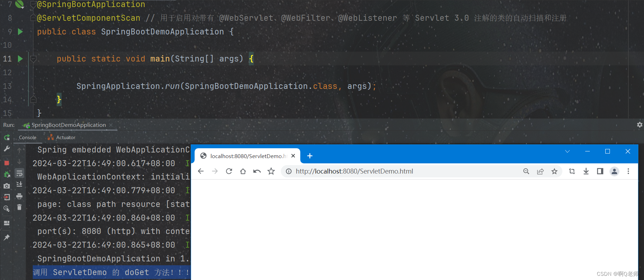Open Run panel settings gear
The height and width of the screenshot is (280, 644).
[x=639, y=125]
